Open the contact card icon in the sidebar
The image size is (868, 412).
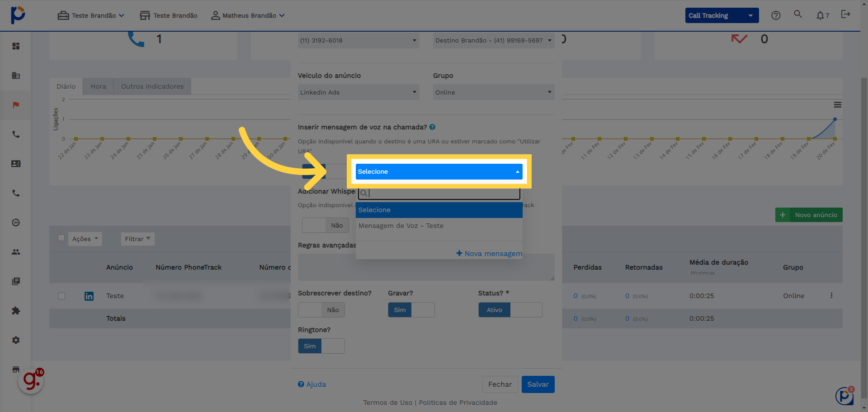pos(16,164)
